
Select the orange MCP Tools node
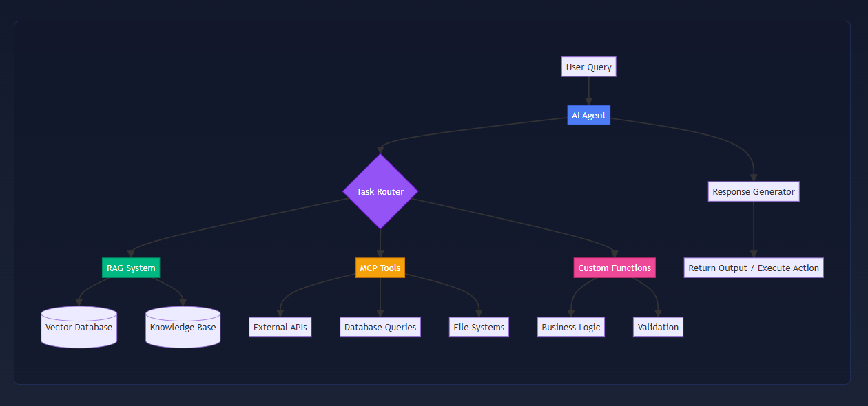pyautogui.click(x=380, y=268)
